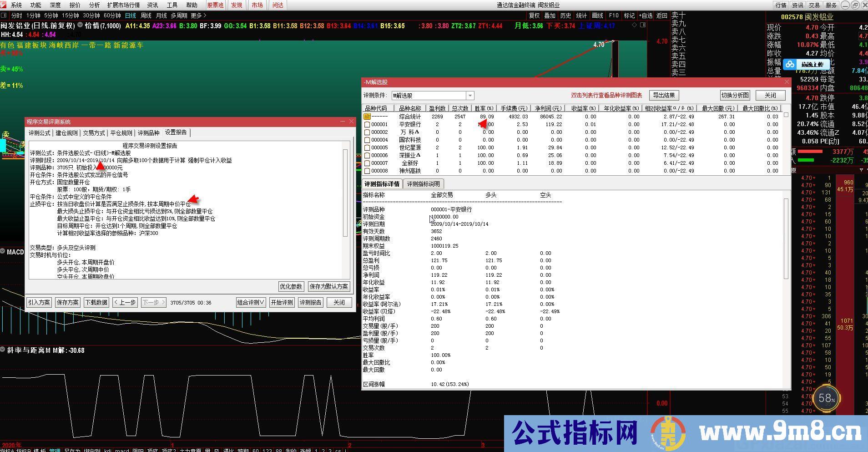Viewport: 868px width, 452px height.
Task: Restore down the main window
Action: [x=854, y=5]
